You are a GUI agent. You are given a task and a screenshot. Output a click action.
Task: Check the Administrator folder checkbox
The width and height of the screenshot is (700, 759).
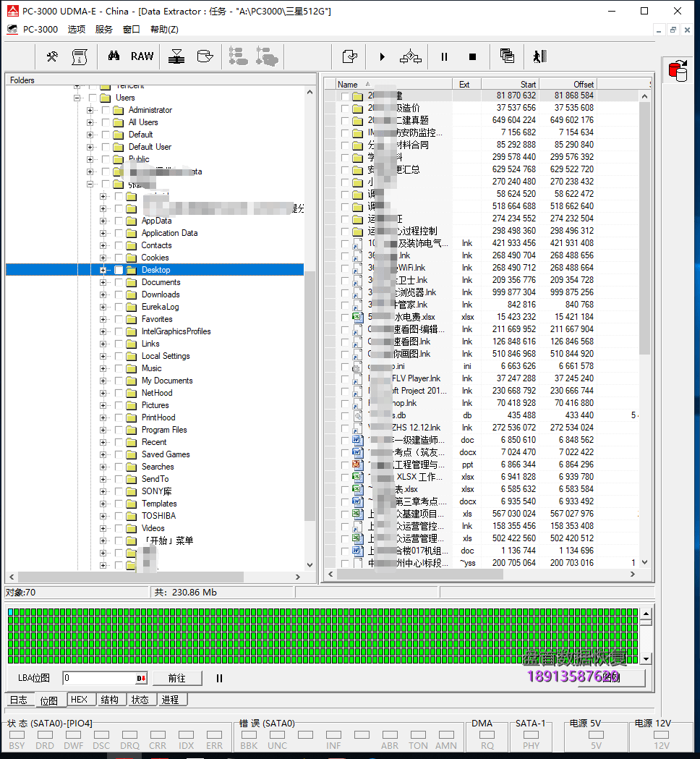coord(106,111)
